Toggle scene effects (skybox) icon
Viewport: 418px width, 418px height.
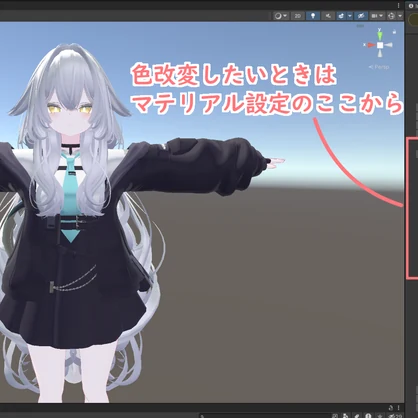pyautogui.click(x=341, y=16)
